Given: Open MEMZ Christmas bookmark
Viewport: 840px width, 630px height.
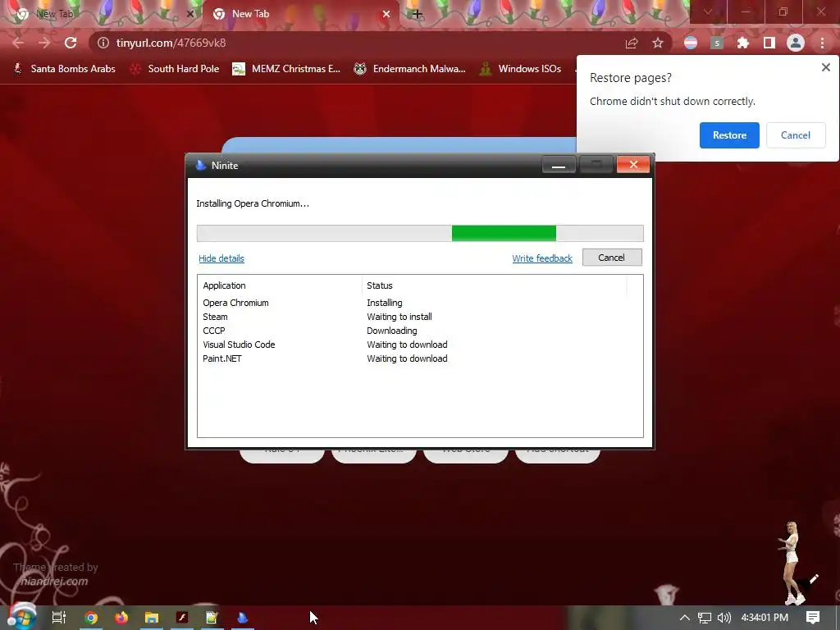Looking at the screenshot, I should click(x=286, y=69).
